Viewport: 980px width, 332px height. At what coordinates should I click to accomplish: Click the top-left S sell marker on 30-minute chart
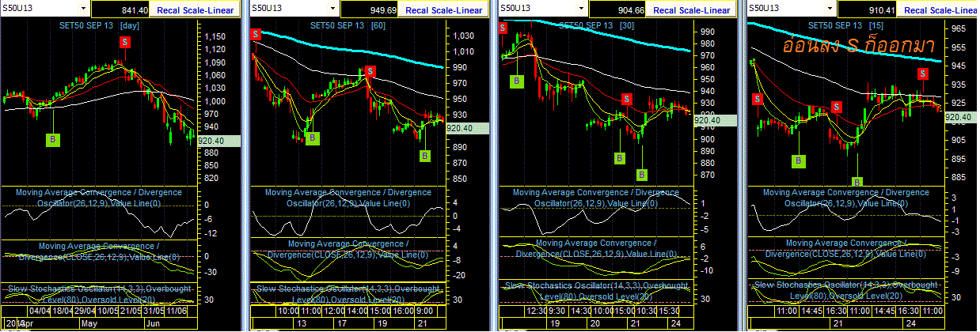(x=502, y=28)
